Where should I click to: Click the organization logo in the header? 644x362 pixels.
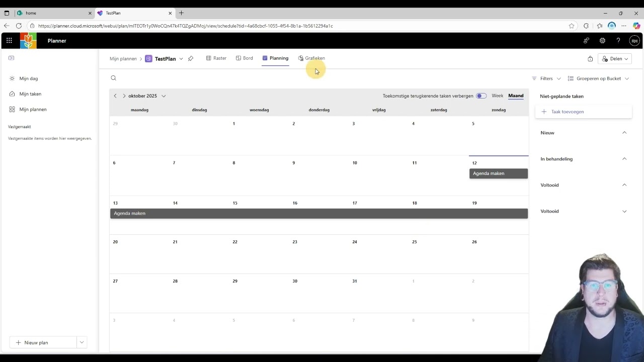pos(28,41)
